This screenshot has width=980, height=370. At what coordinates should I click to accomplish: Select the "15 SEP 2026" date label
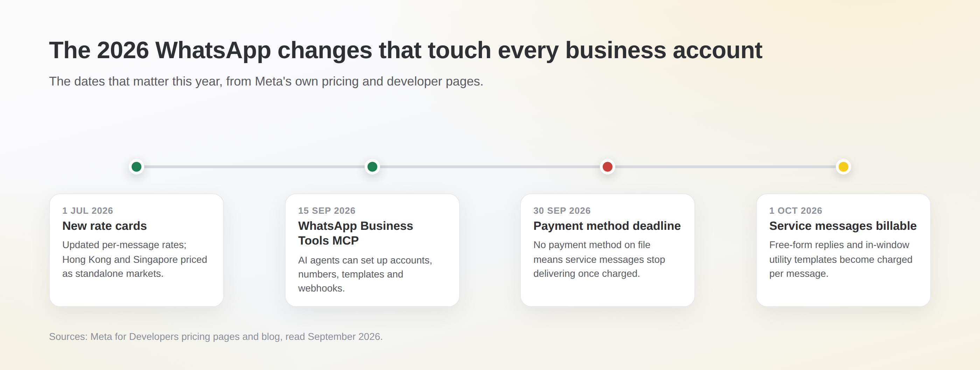[327, 211]
